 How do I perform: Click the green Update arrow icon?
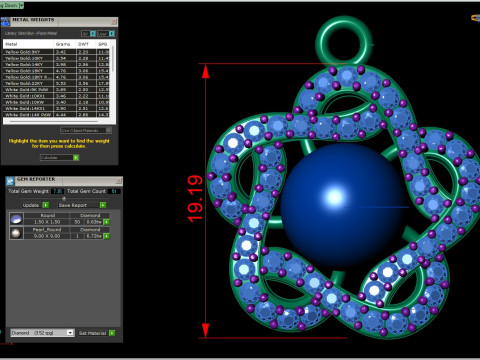(x=46, y=205)
